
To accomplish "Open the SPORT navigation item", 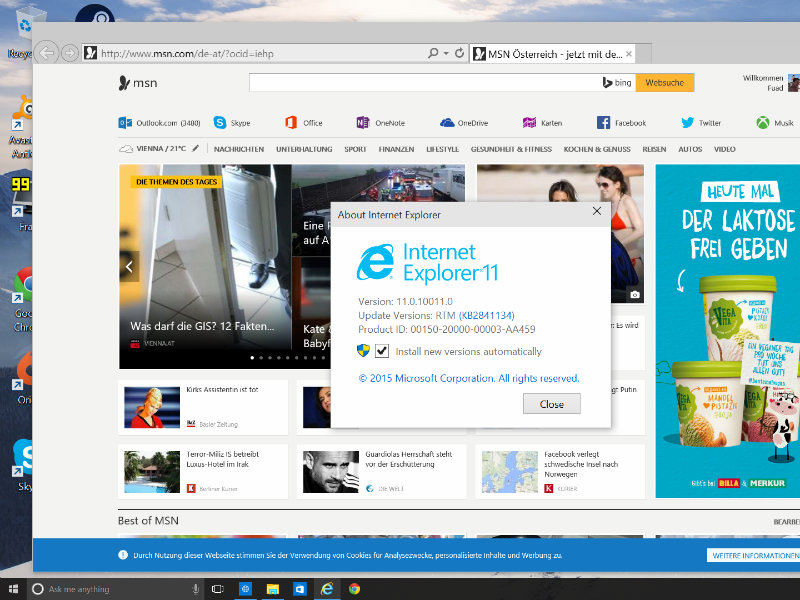I will (x=355, y=149).
